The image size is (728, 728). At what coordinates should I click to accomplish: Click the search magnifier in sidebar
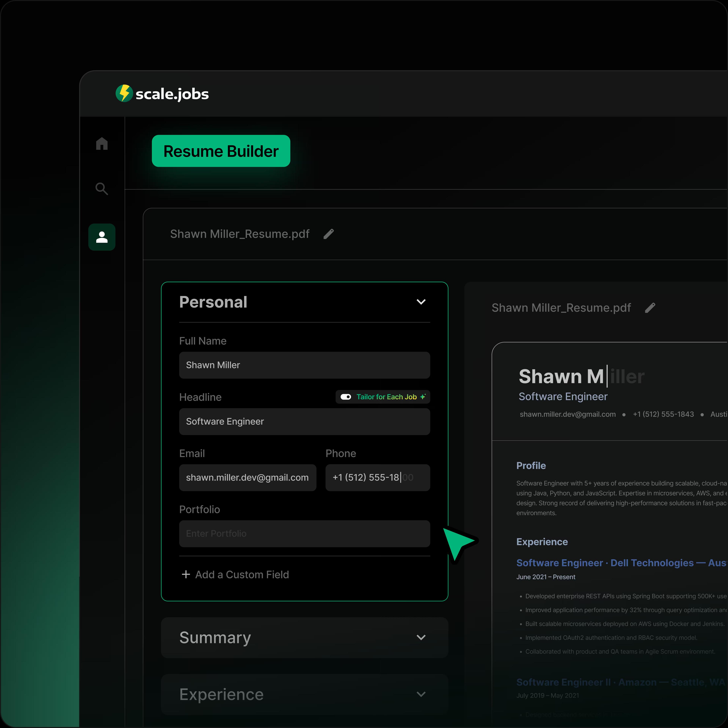[x=102, y=188]
